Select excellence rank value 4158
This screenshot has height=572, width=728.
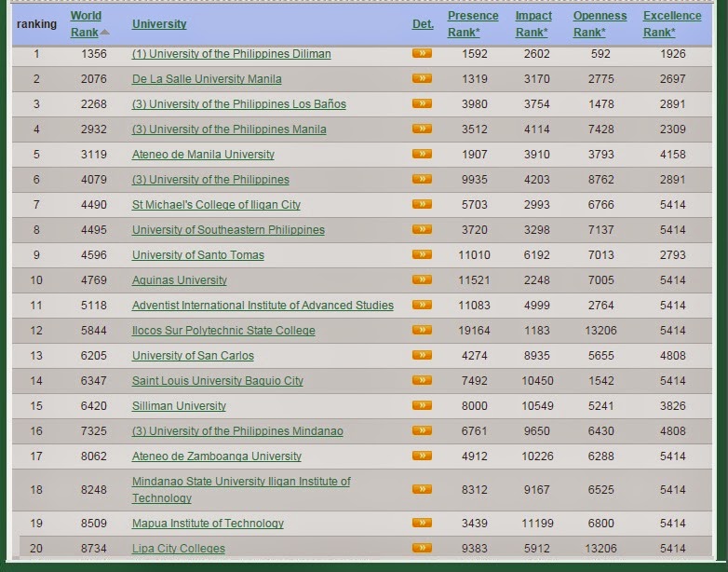tap(673, 155)
